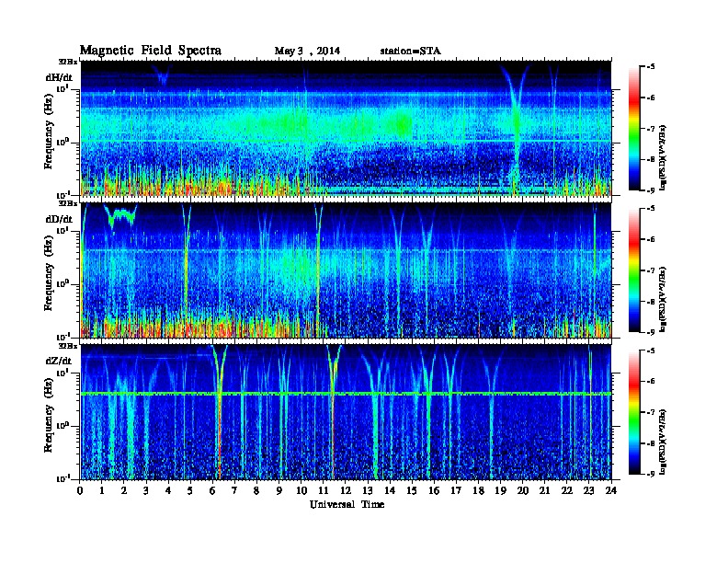Click hour tick label 20 on time axis
The width and height of the screenshot is (728, 563).
(x=523, y=490)
